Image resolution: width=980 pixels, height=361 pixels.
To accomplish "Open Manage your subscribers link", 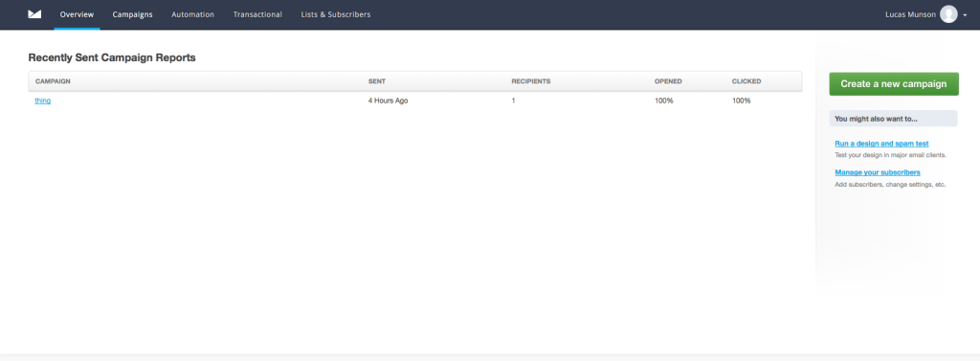I will click(x=878, y=172).
